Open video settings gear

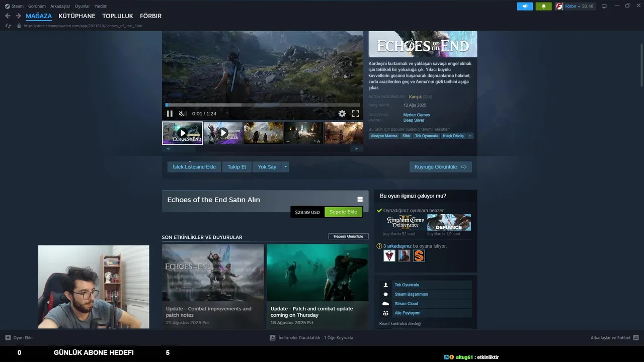point(342,114)
